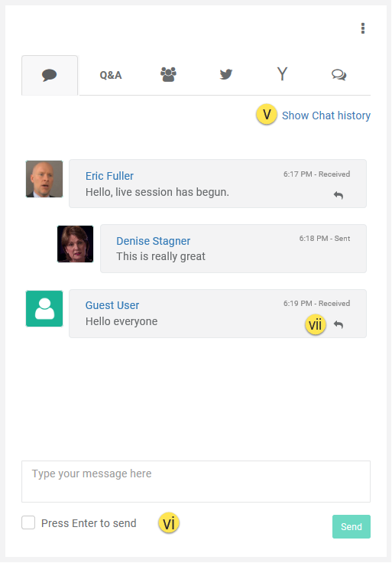Open the attendees group tab
This screenshot has width=392, height=563.
click(168, 75)
